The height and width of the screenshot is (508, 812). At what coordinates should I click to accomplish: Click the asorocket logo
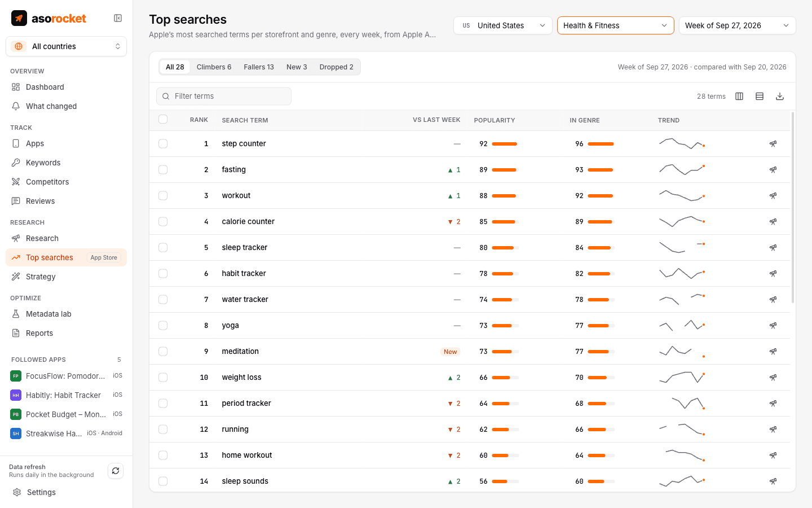(x=49, y=18)
